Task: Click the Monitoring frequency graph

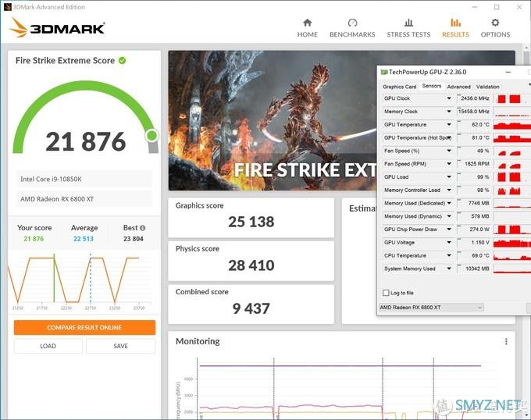Action: tap(340, 387)
